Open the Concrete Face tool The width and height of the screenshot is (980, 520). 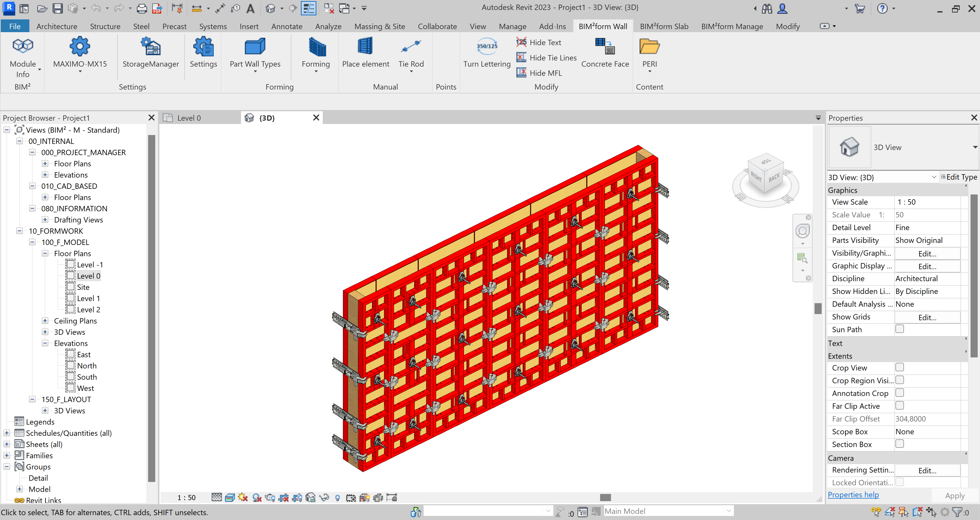tap(605, 53)
